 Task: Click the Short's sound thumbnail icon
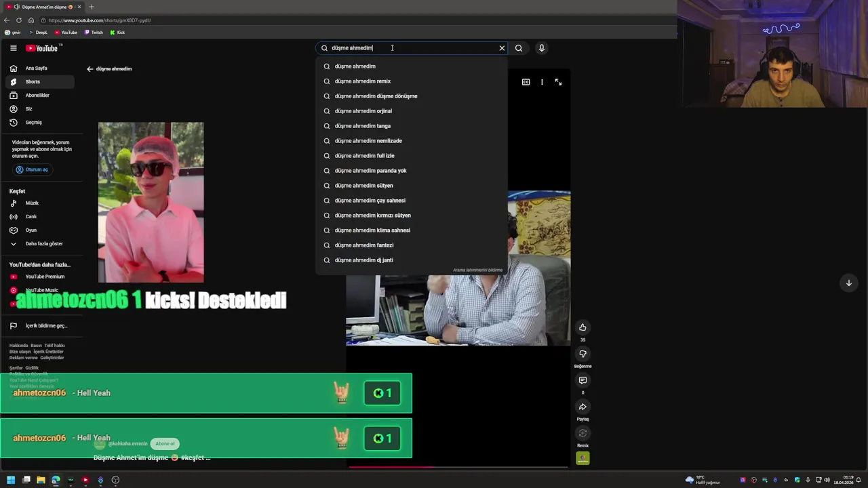[583, 459]
